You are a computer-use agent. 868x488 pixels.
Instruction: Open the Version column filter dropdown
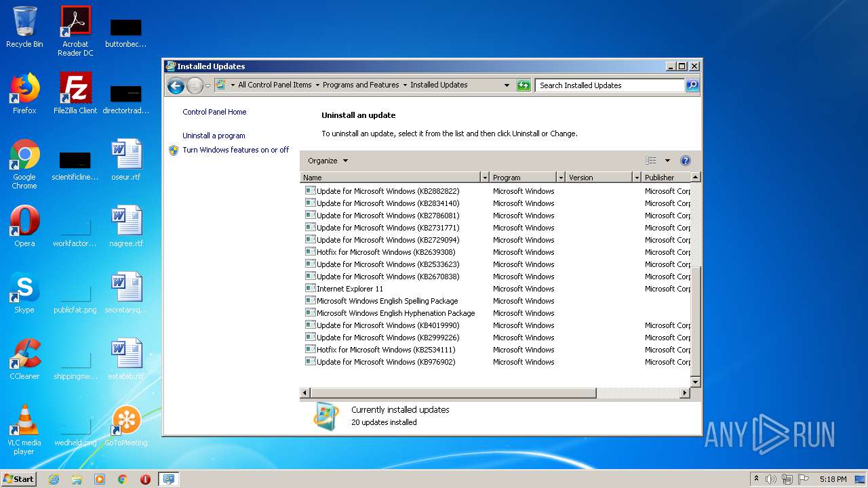click(636, 178)
